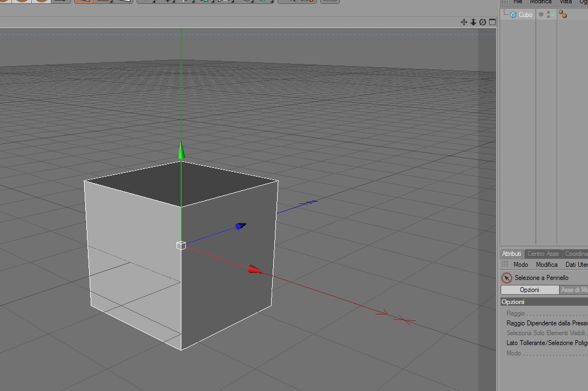Click the Opzioni button

530,290
